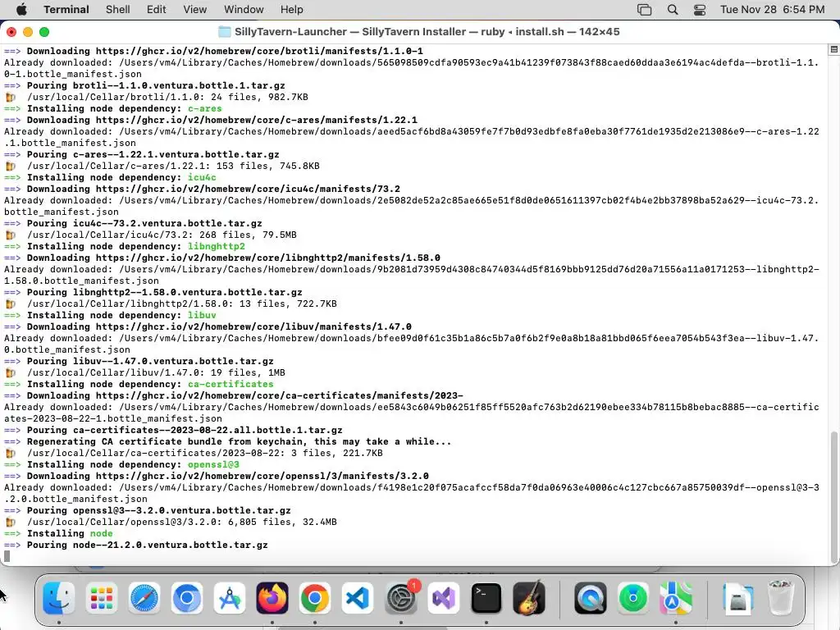Open purple Visual Studio dock icon

tap(444, 598)
